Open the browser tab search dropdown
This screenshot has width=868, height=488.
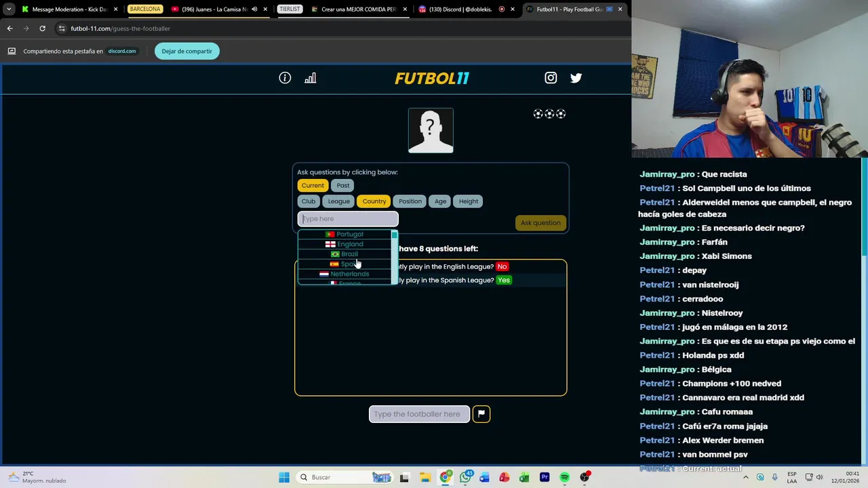tap(9, 9)
